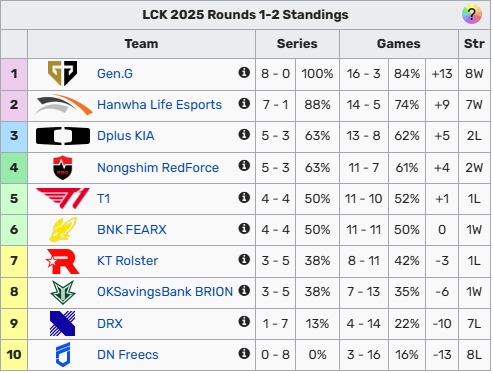493x373 pixels.
Task: Open the Hanwha Life Esports link
Action: point(159,105)
